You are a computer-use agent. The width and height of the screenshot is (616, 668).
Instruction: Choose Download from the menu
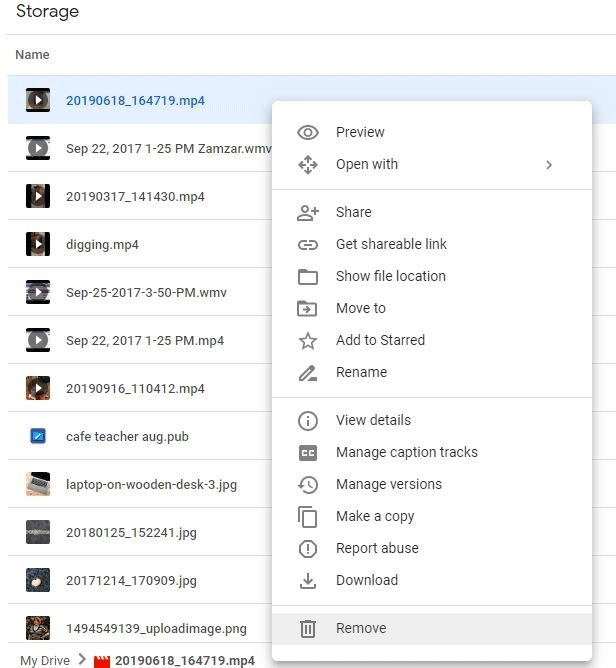(x=432, y=580)
